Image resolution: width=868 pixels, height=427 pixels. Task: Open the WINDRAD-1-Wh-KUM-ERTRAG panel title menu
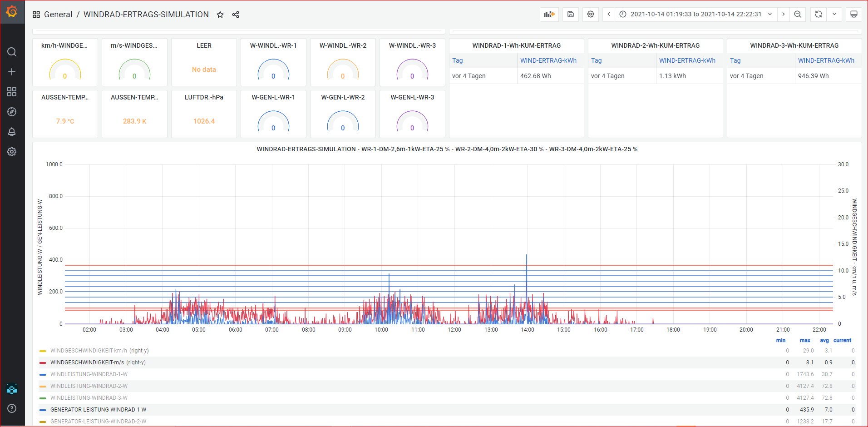[x=516, y=45]
